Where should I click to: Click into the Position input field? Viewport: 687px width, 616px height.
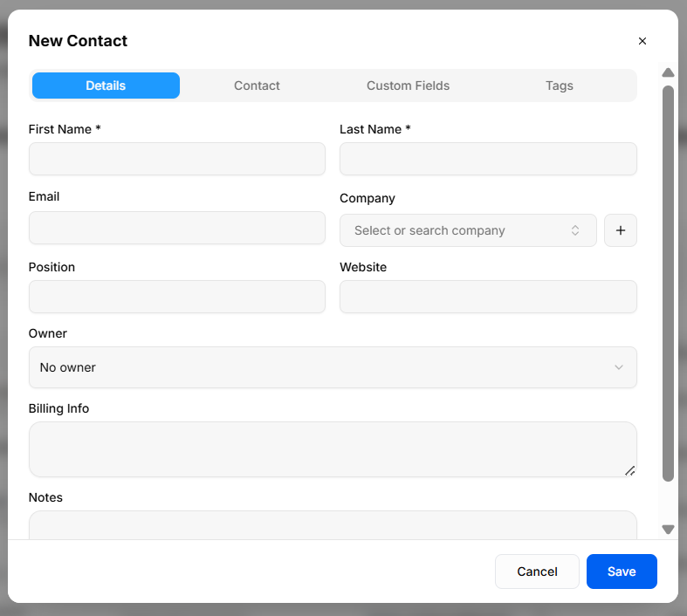coord(177,297)
